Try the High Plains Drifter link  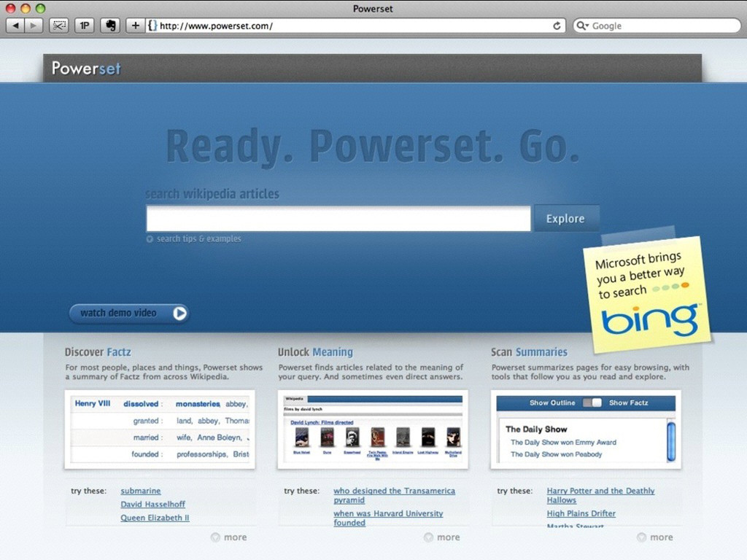(x=581, y=514)
